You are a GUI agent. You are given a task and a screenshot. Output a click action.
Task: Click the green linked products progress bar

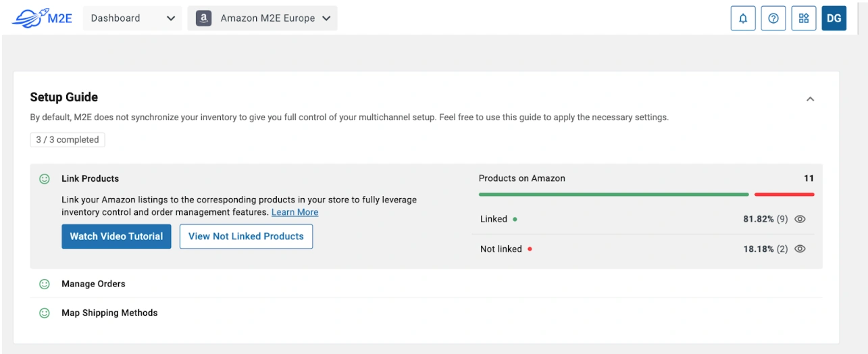point(613,195)
